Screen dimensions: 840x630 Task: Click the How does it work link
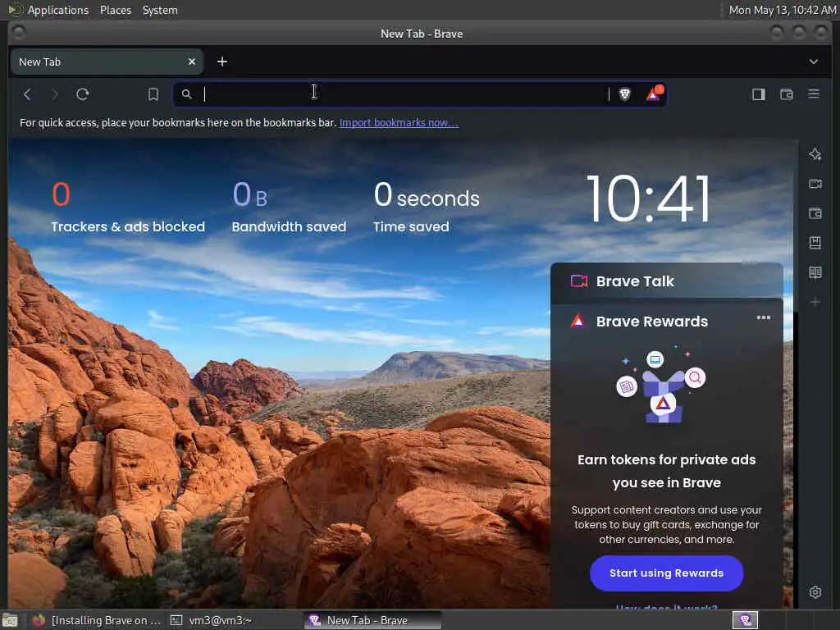click(666, 607)
